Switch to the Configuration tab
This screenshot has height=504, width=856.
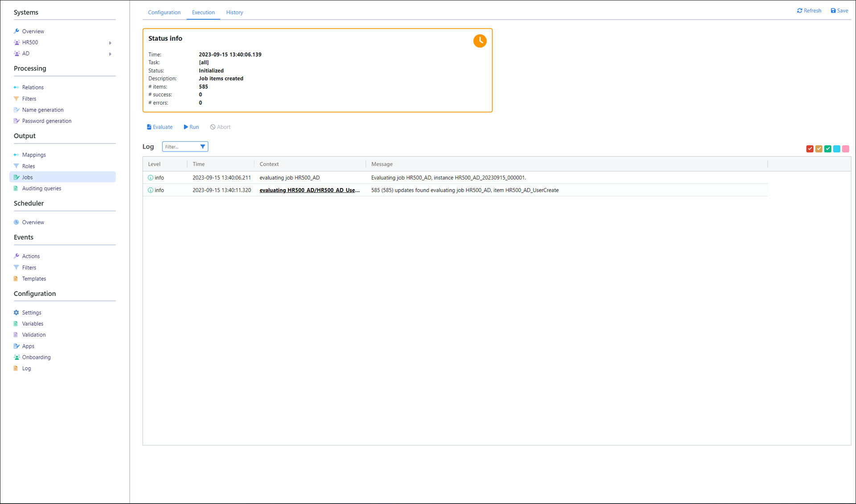164,12
